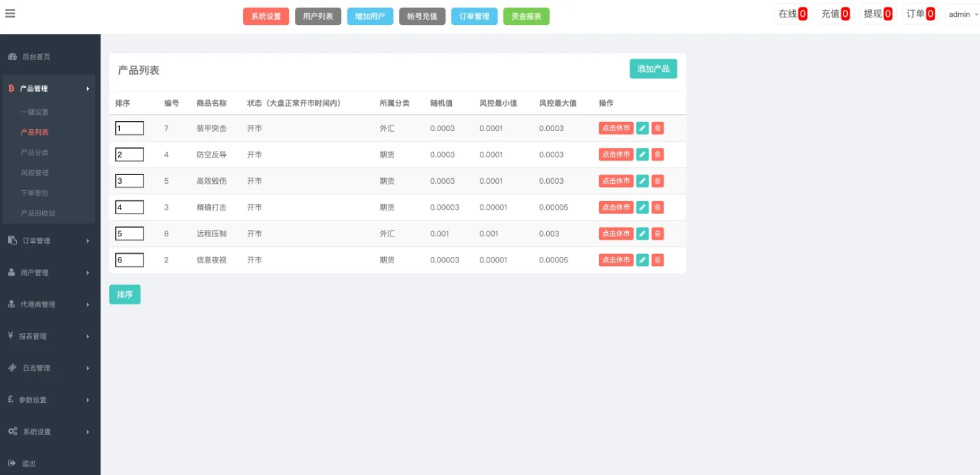
Task: Click edit pencil icon for 装甲突击 row
Action: tap(642, 128)
